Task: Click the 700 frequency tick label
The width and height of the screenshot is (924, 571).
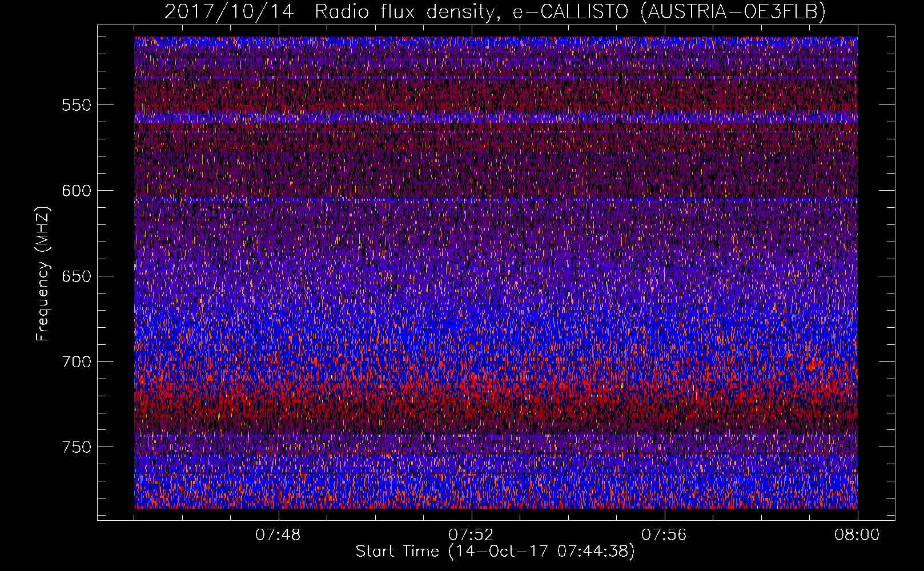Action: (x=76, y=362)
